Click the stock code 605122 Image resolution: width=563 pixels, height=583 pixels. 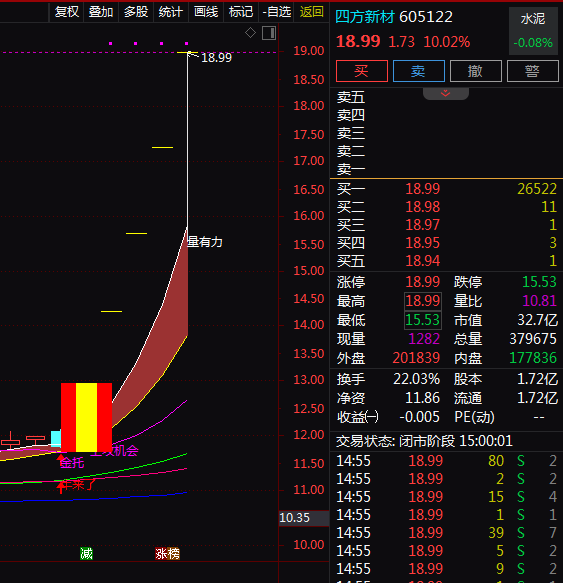(x=426, y=17)
